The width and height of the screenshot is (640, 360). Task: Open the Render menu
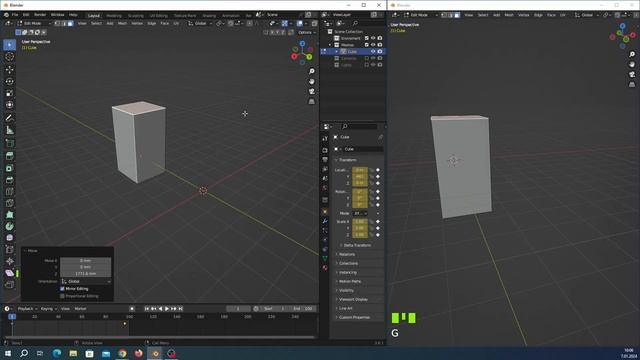pyautogui.click(x=40, y=15)
